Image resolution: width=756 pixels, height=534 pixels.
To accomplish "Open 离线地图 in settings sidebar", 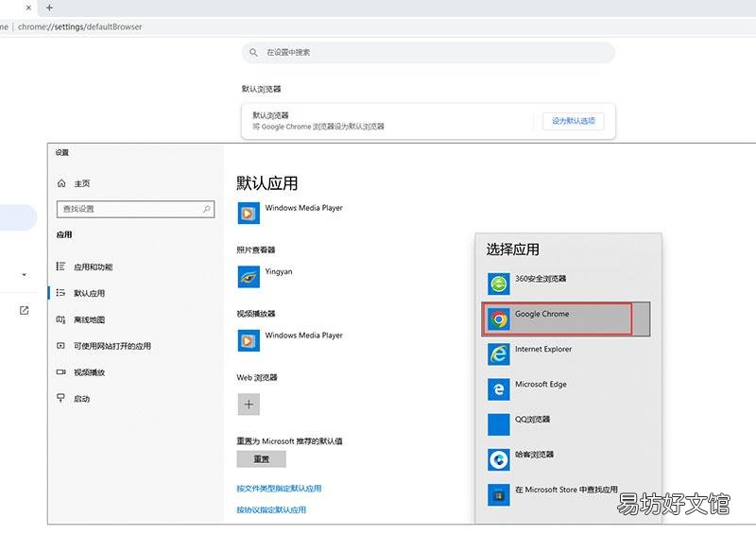I will (80, 319).
